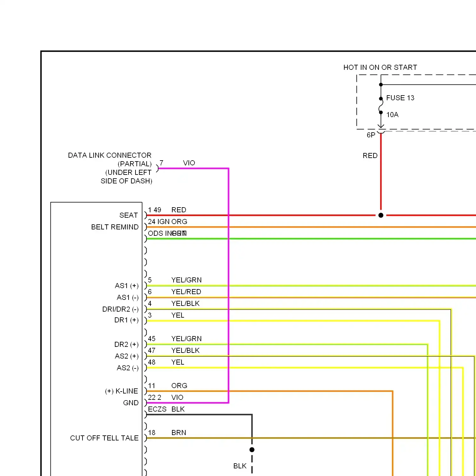This screenshot has width=476, height=476.
Task: Click the YEL/BLK label at pin 4
Action: [x=185, y=303]
